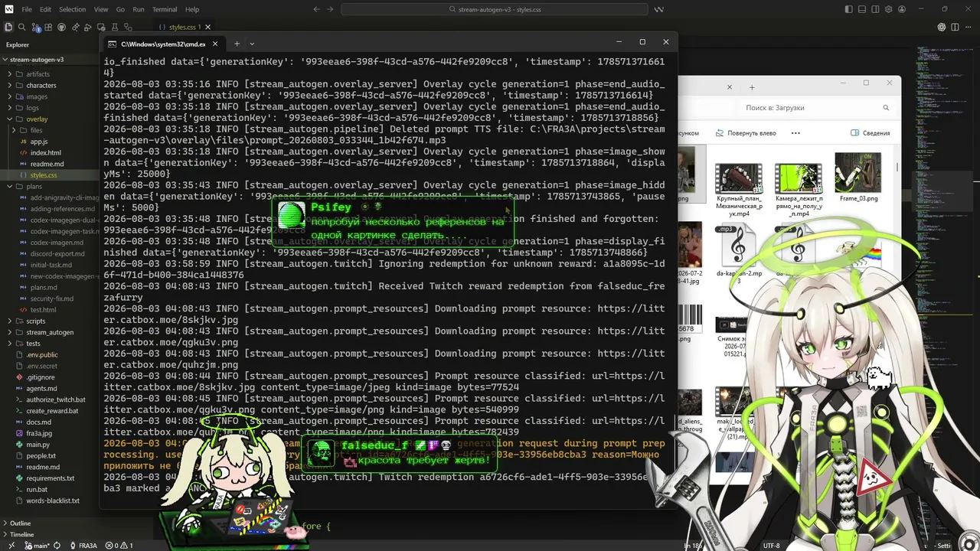Expand the logs folder
The height and width of the screenshot is (551, 980).
click(x=50, y=108)
